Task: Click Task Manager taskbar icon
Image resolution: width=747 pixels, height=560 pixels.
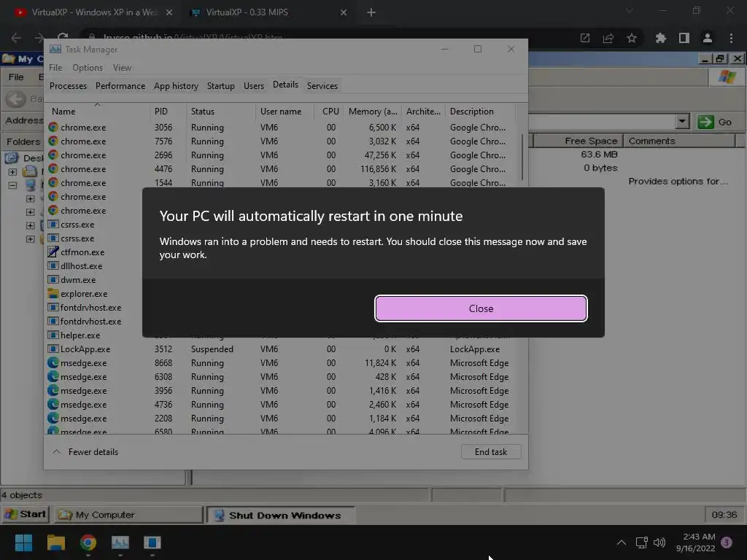Action: [x=120, y=542]
